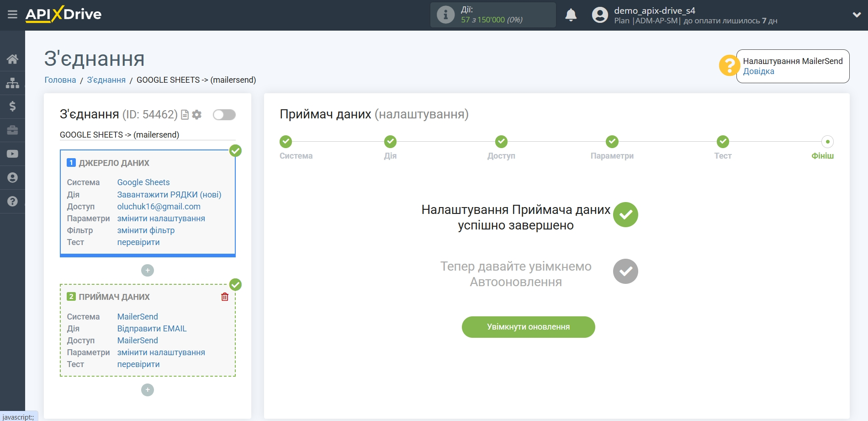Click the demo_apix-drive_s4 account name

point(654,11)
